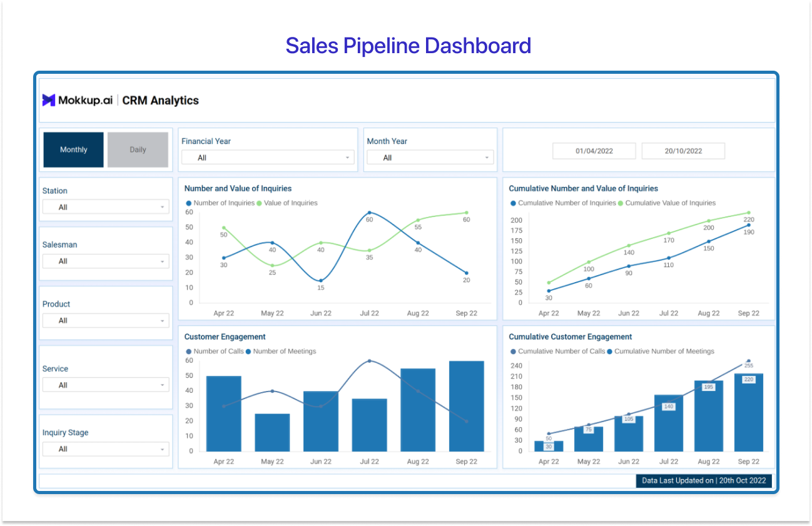Click the Sales Pipeline Dashboard heading
812x526 pixels.
pyautogui.click(x=409, y=46)
